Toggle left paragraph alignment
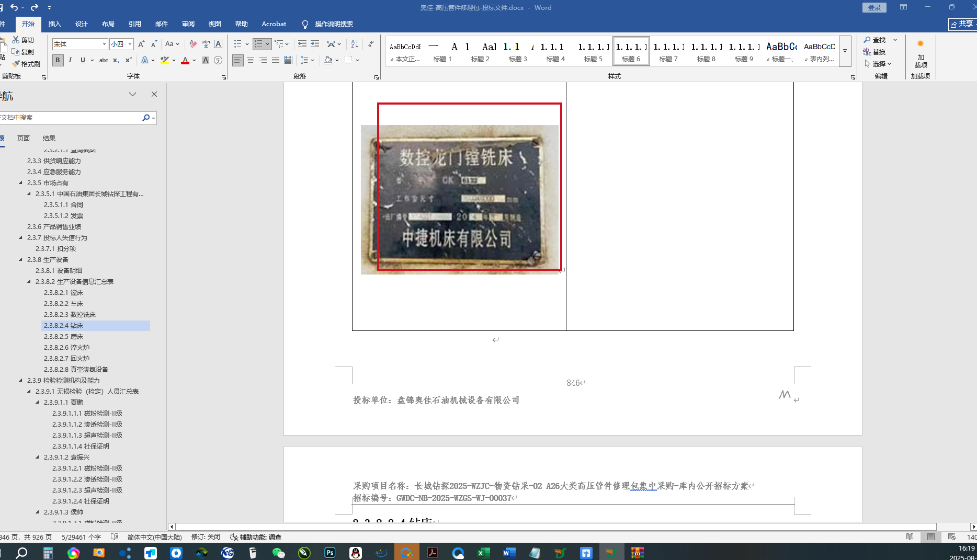The width and height of the screenshot is (977, 560). click(238, 60)
